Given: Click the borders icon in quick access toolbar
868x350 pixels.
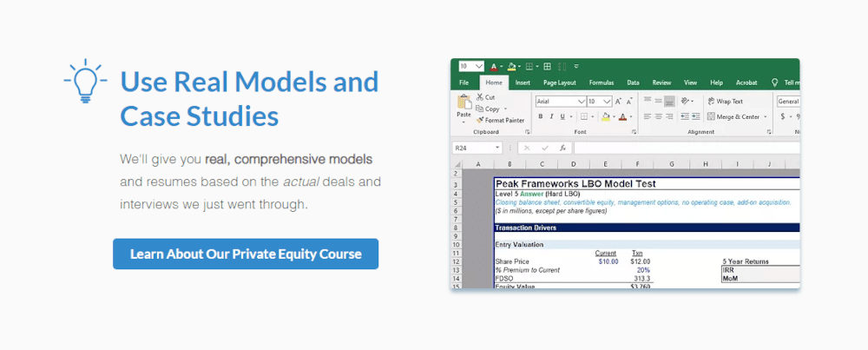Looking at the screenshot, I should [x=529, y=67].
